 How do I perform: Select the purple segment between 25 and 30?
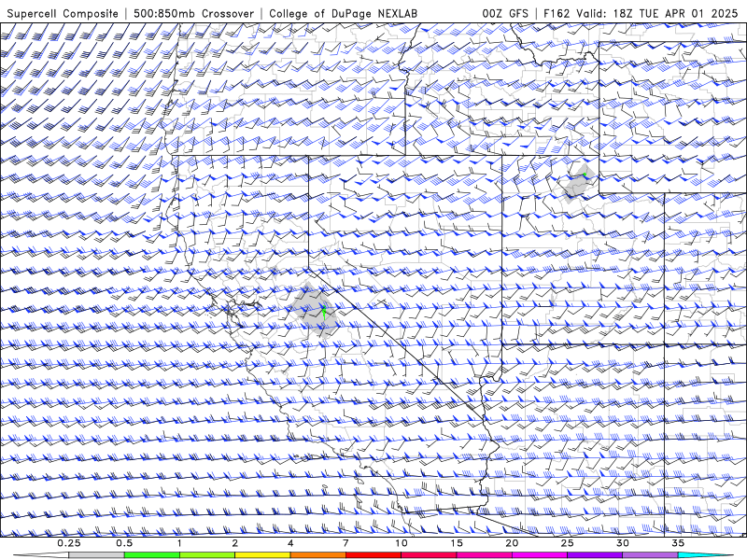coord(595,555)
